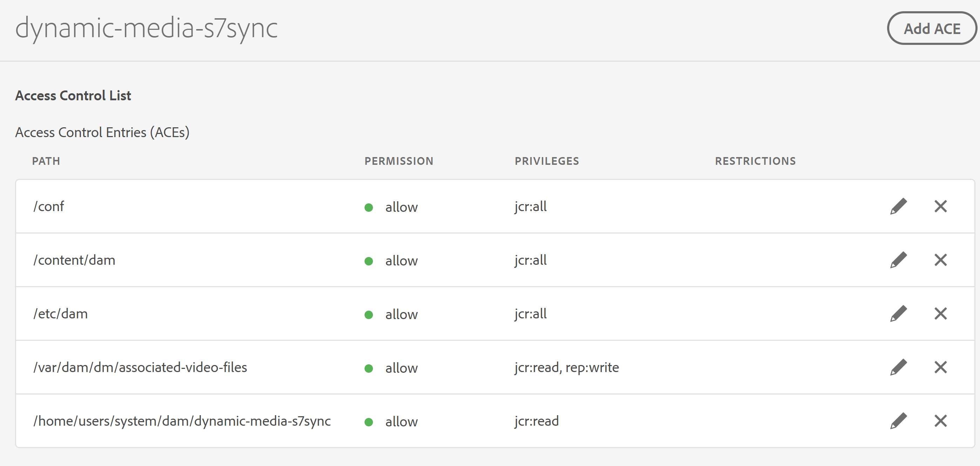Click the Add ACE button

click(932, 28)
